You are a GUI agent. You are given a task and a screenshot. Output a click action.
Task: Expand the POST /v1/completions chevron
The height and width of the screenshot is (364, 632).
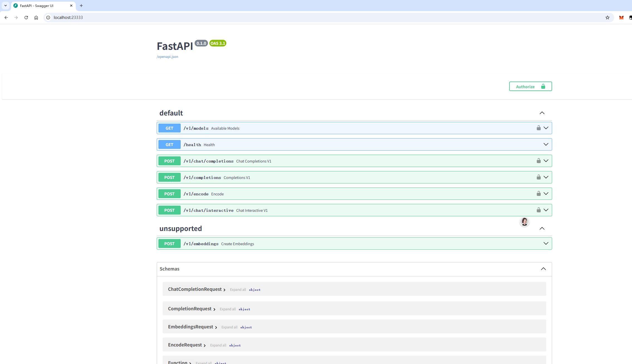546,177
